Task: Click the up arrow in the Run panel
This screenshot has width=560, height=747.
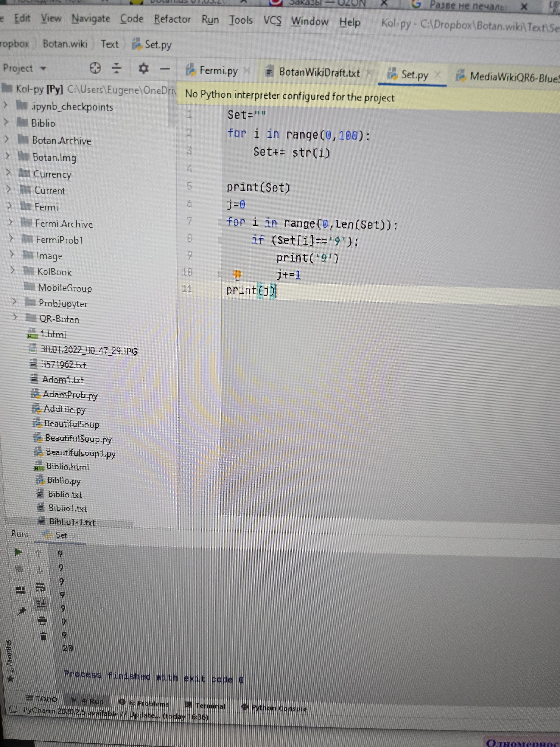Action: [x=38, y=553]
